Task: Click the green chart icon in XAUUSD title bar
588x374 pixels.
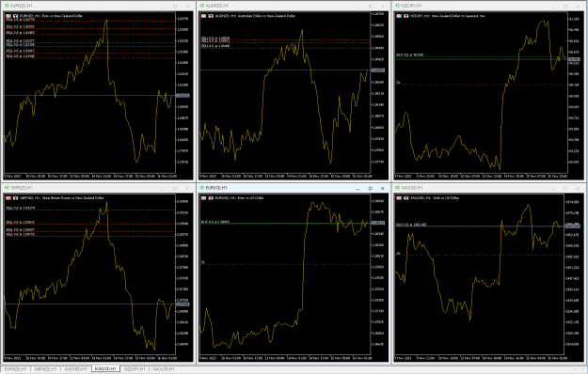Action: pos(397,188)
